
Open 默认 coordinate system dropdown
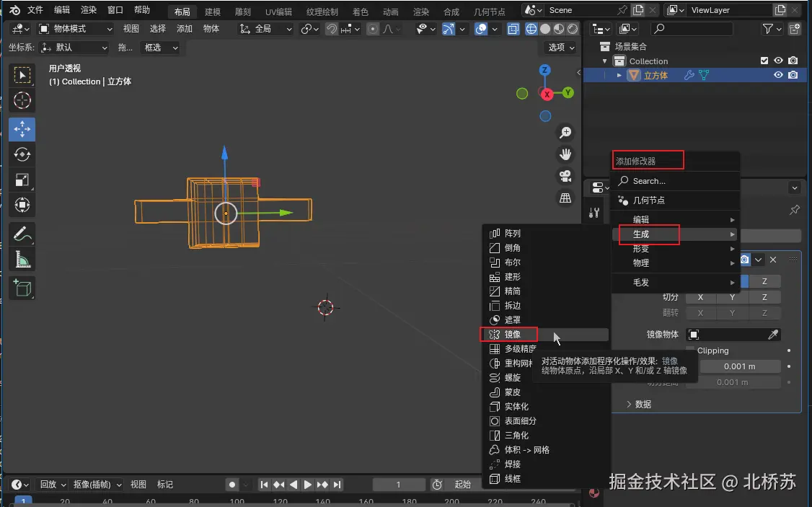[74, 48]
